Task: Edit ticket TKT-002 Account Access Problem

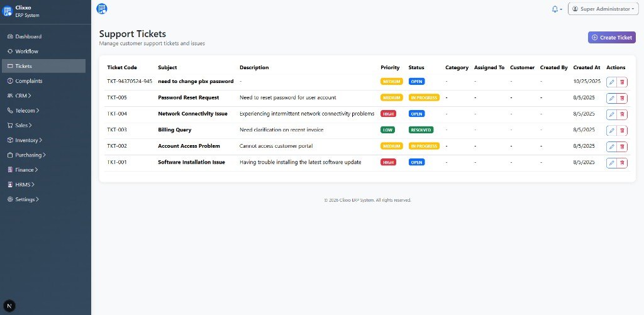Action: pos(611,146)
